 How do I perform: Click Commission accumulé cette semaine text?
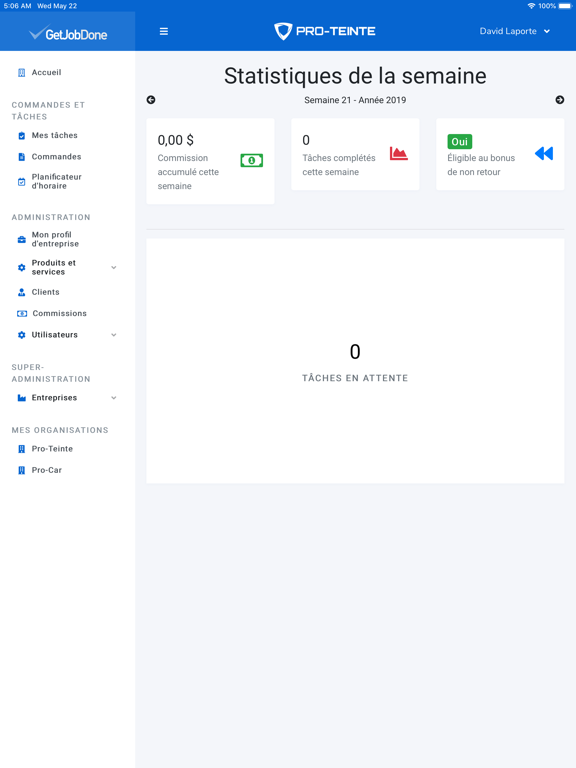[188, 172]
